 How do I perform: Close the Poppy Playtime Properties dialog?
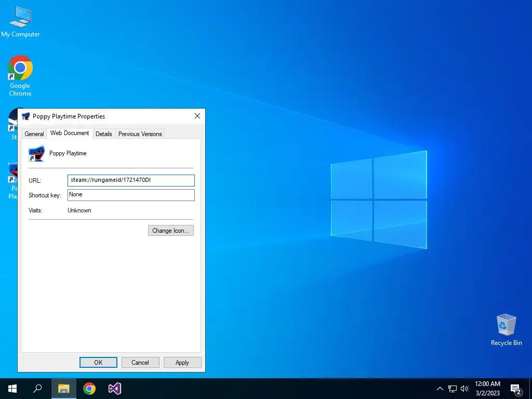click(x=197, y=116)
